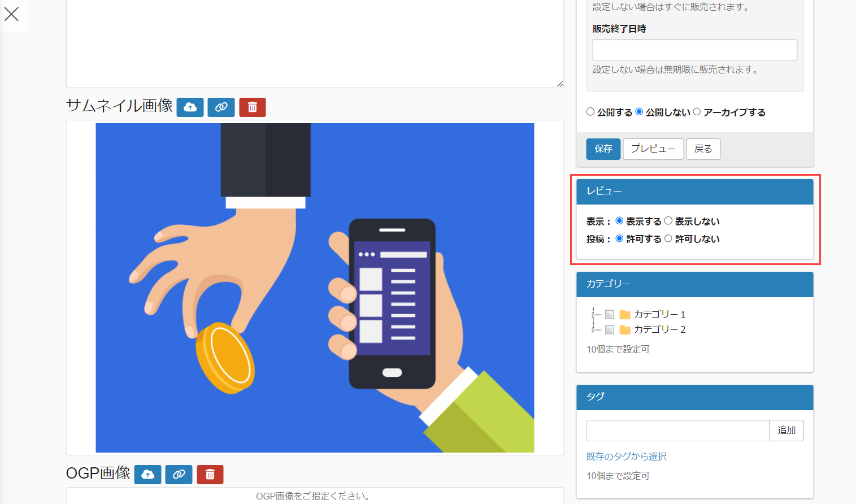Click the カテゴリー1 folder icon
Screen dimensions: 856x504
point(624,314)
